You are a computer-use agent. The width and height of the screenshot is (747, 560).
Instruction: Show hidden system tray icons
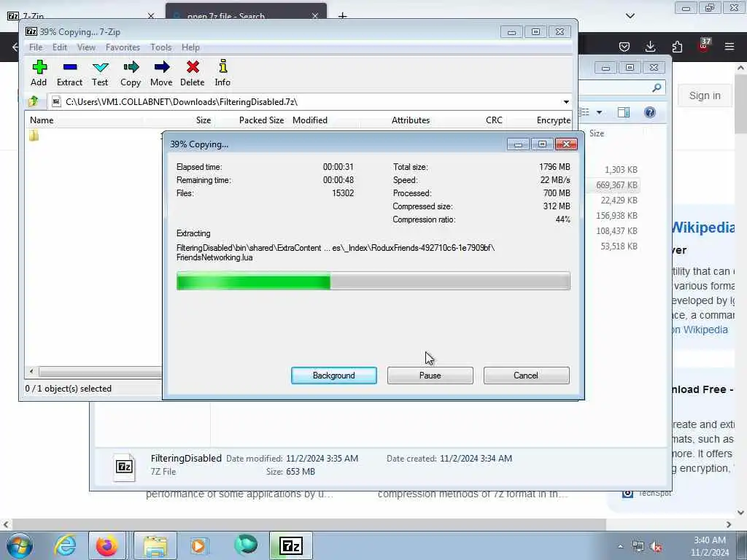pyautogui.click(x=620, y=547)
